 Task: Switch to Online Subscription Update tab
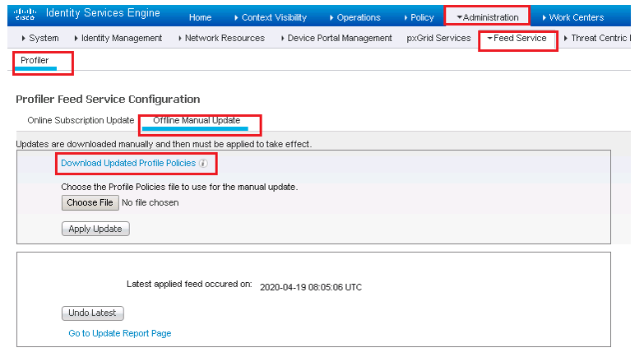click(x=81, y=120)
